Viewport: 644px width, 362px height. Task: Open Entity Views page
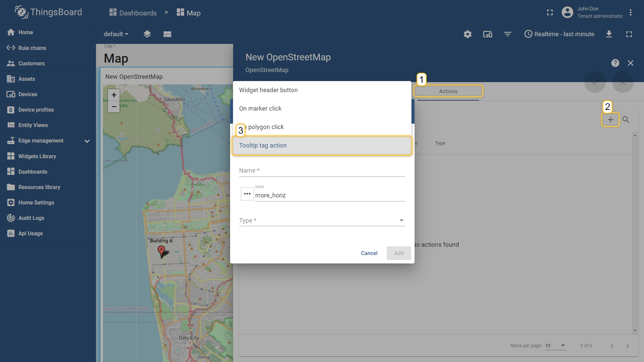click(x=48, y=125)
